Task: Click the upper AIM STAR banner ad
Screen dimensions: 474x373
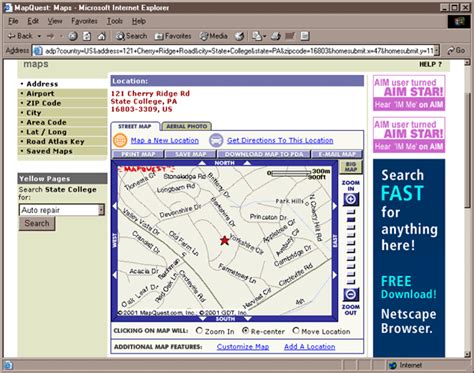Action: click(409, 93)
